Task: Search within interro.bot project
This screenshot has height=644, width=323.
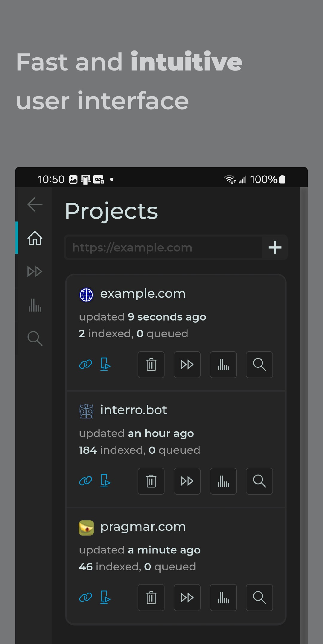Action: 259,481
